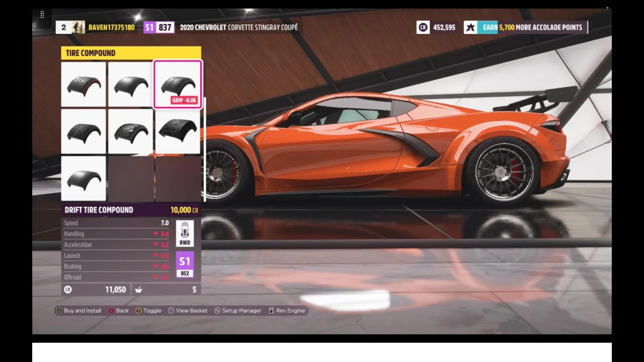Click the player avatar picture

(78, 27)
